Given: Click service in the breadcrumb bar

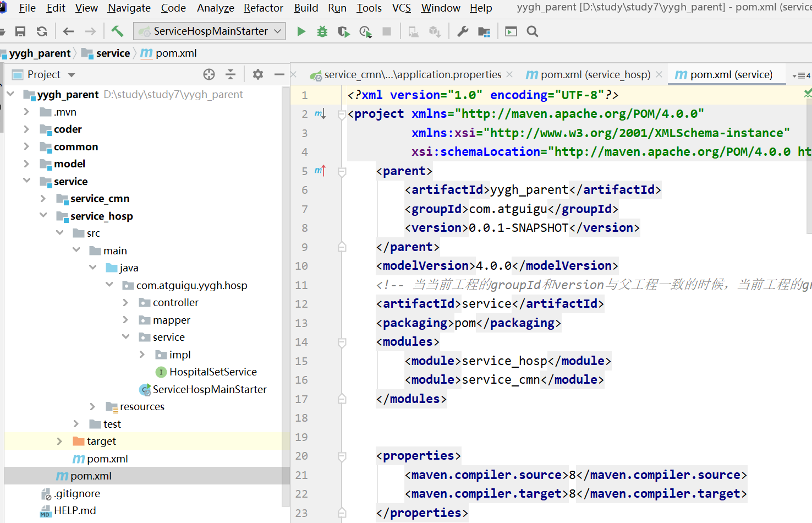Looking at the screenshot, I should [x=113, y=53].
